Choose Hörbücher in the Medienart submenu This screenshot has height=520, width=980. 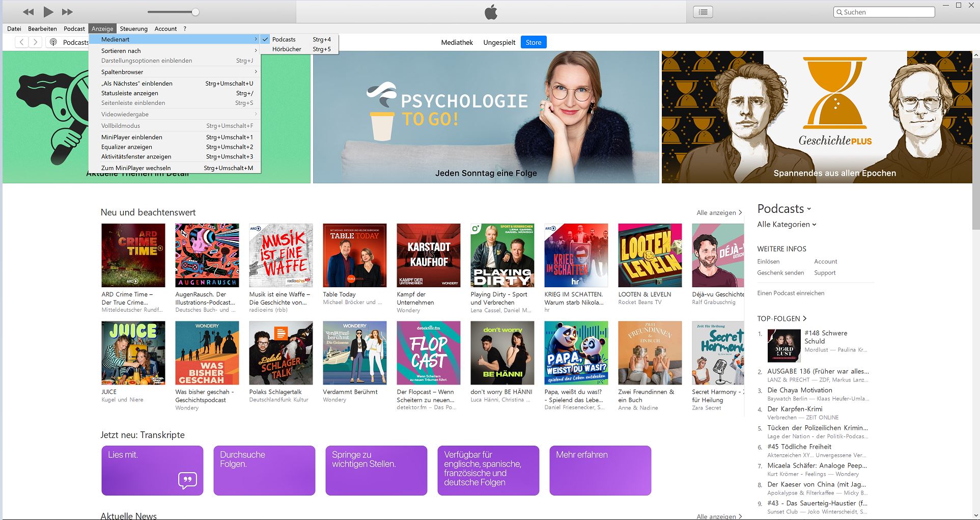(x=298, y=49)
